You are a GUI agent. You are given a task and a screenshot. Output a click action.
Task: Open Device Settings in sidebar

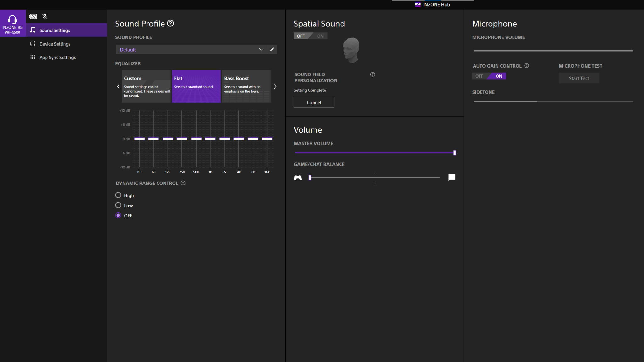pyautogui.click(x=55, y=44)
